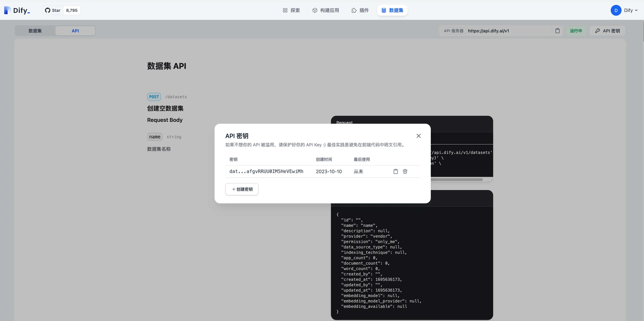Copy the API server URL
The width and height of the screenshot is (644, 321).
[x=557, y=31]
